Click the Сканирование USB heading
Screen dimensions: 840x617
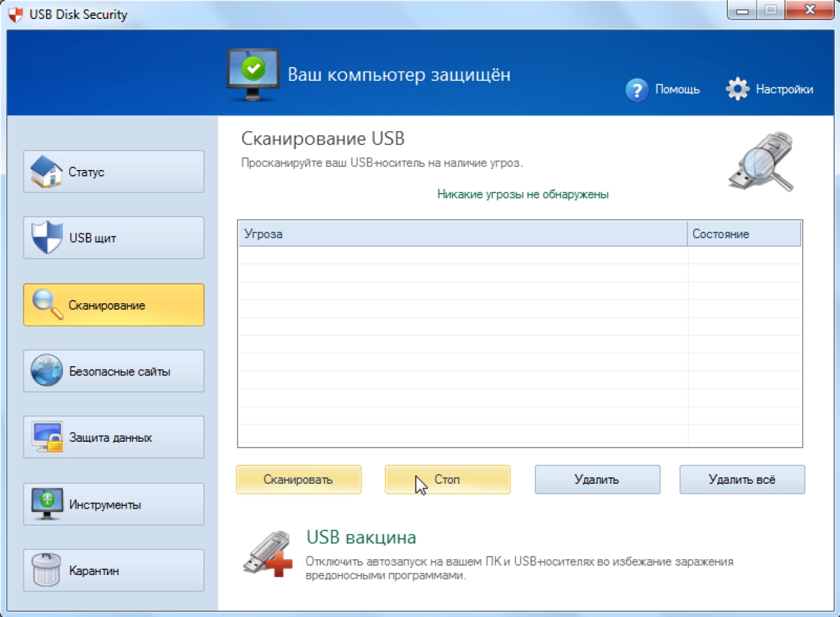(x=323, y=138)
